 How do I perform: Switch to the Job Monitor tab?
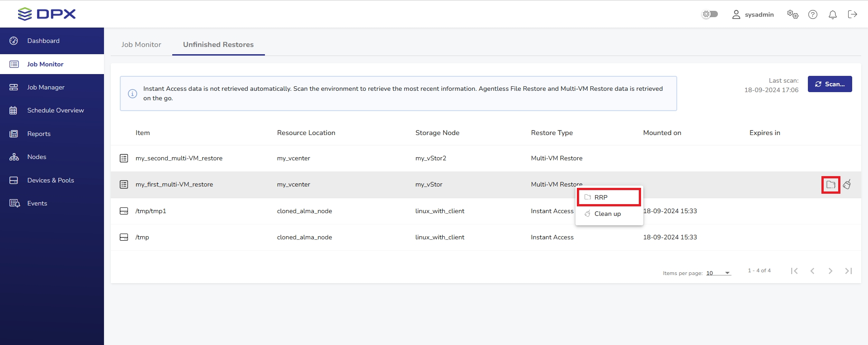pos(141,45)
